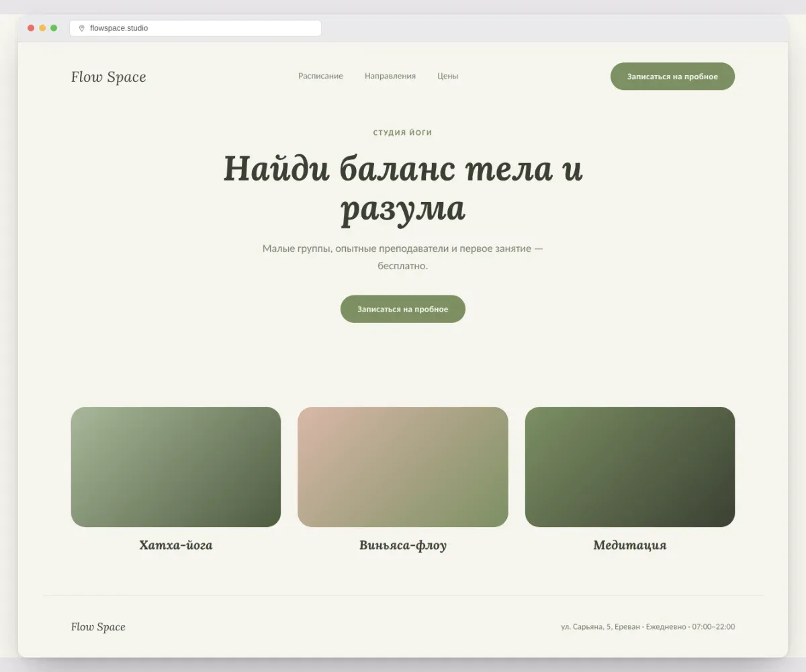Click the Хатха-йога card title
Image resolution: width=806 pixels, height=672 pixels.
click(x=176, y=545)
